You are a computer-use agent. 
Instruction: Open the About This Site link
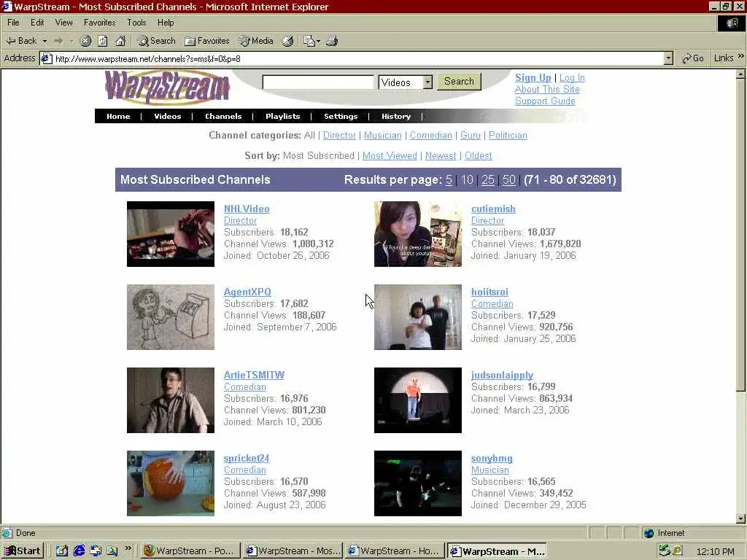click(547, 90)
